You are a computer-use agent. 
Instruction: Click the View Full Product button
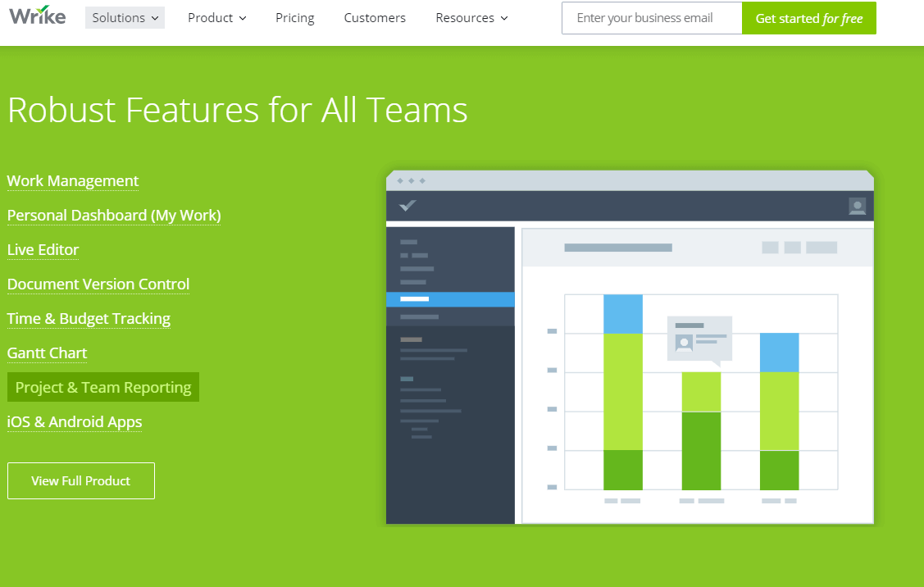[80, 480]
